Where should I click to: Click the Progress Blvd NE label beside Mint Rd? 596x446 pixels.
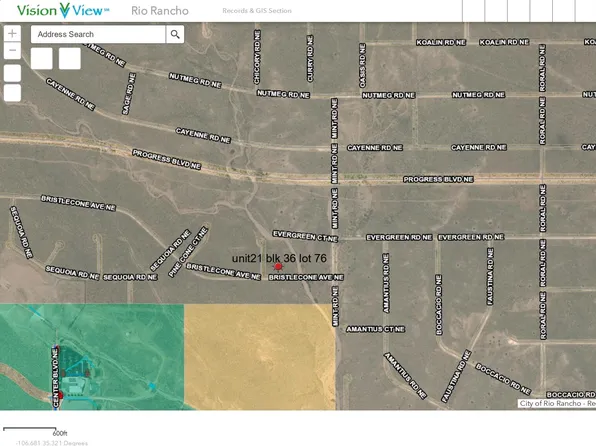438,179
